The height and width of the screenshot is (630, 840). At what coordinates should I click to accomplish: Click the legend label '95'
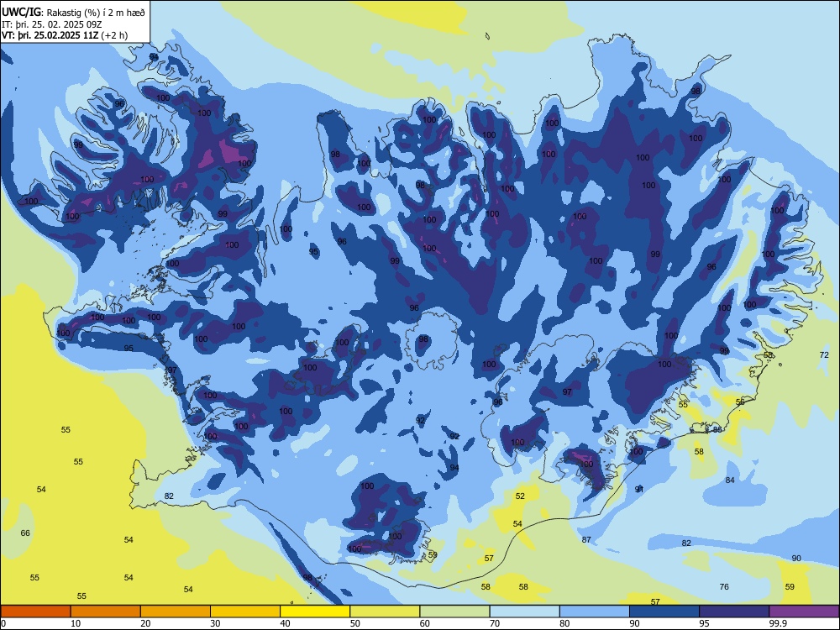pyautogui.click(x=705, y=623)
